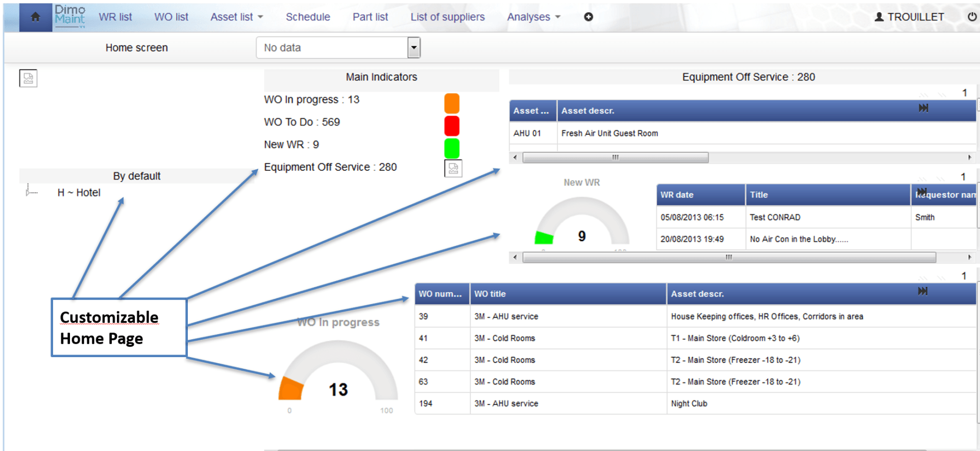This screenshot has height=451, width=980.
Task: Click the No data field in Home screen selector
Action: [332, 47]
